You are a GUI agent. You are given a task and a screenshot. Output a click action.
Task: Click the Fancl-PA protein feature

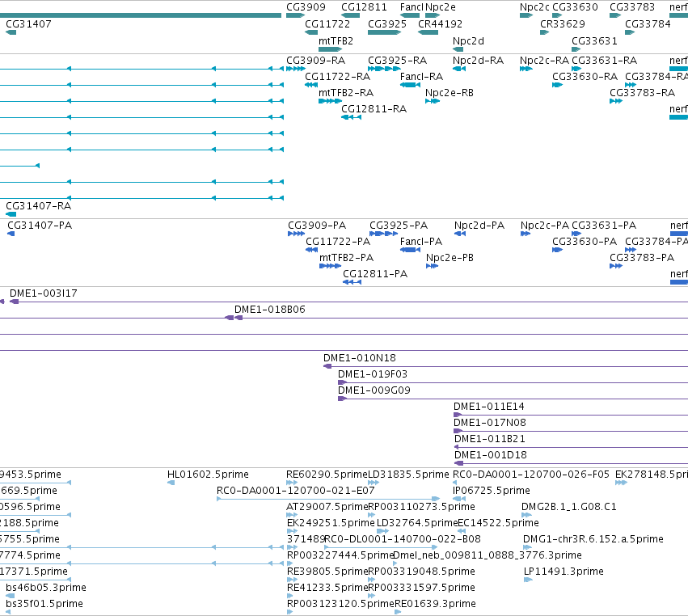(x=410, y=250)
